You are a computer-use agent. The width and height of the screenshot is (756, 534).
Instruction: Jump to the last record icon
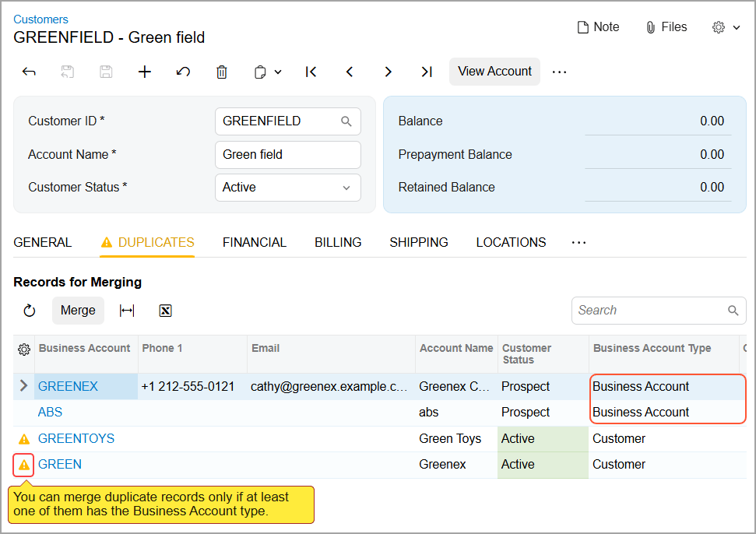coord(426,72)
